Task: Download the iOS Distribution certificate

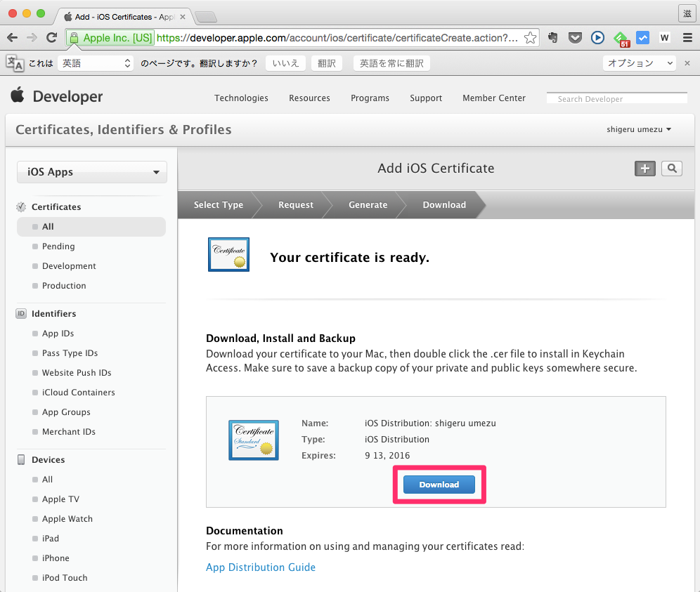Action: (439, 485)
